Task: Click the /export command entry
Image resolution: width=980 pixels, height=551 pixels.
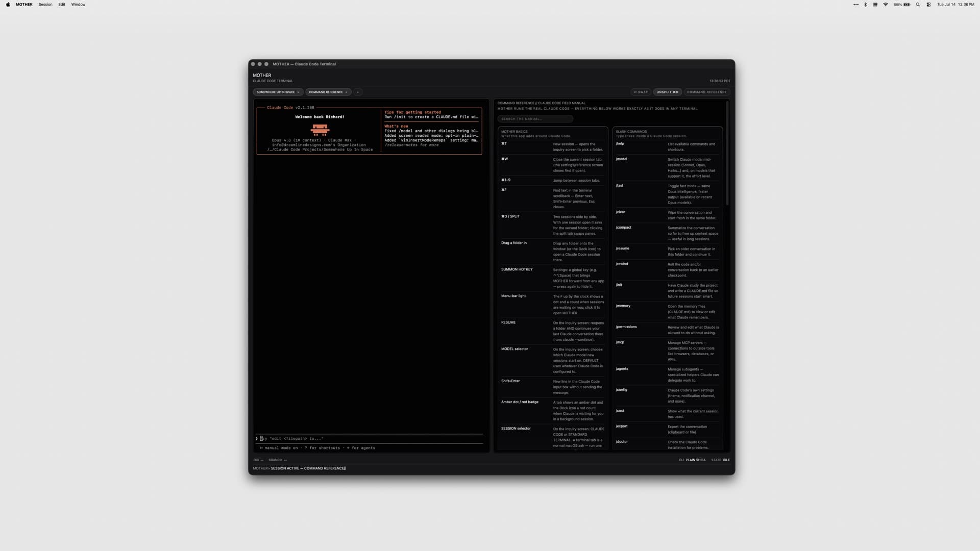Action: click(667, 429)
